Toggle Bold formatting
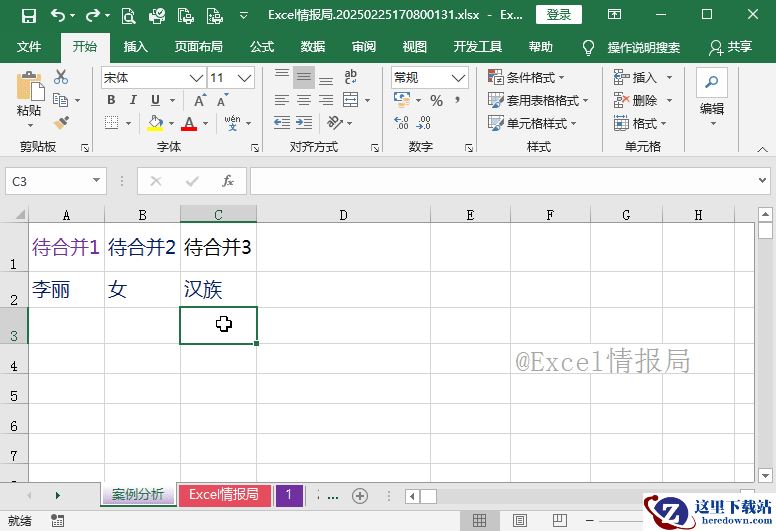The height and width of the screenshot is (531, 776). (x=111, y=100)
